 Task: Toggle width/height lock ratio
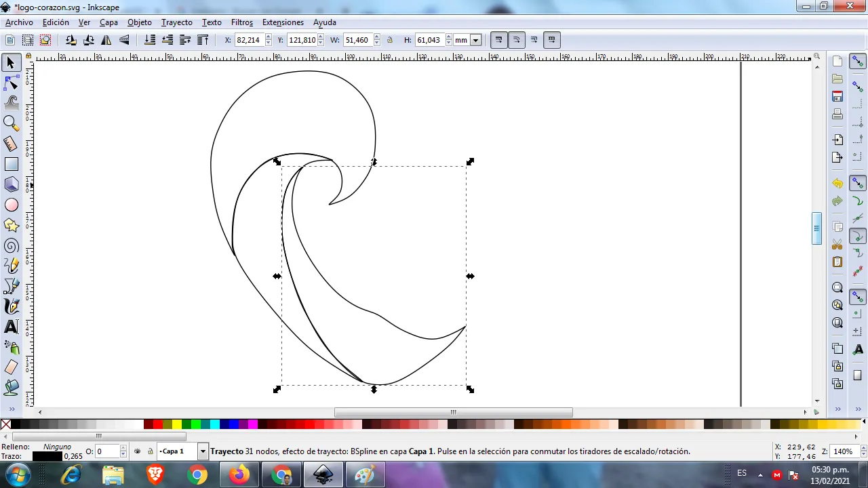(x=390, y=40)
